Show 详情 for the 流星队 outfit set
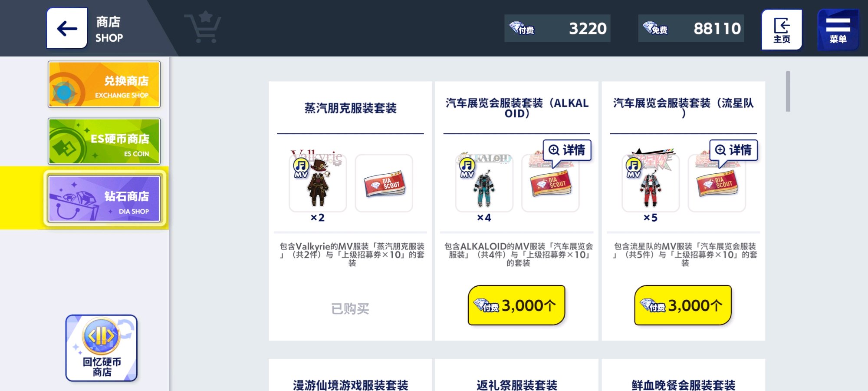The width and height of the screenshot is (868, 391). 733,150
